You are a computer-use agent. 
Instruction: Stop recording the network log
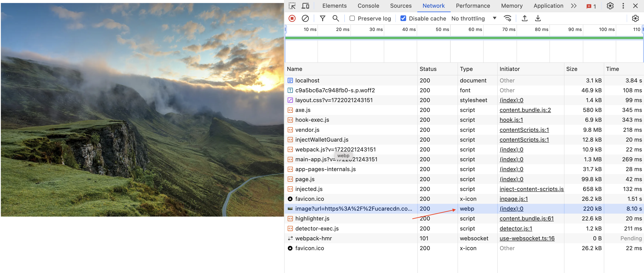pyautogui.click(x=292, y=18)
